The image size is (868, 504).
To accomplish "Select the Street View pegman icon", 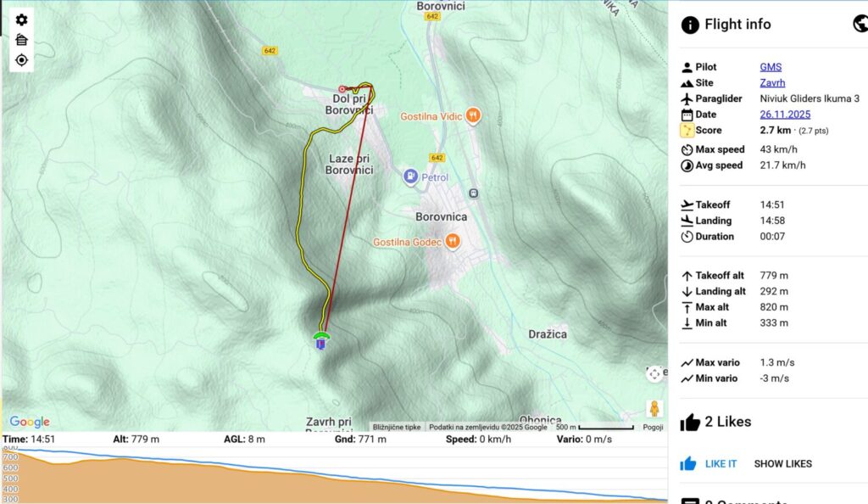I will 654,408.
